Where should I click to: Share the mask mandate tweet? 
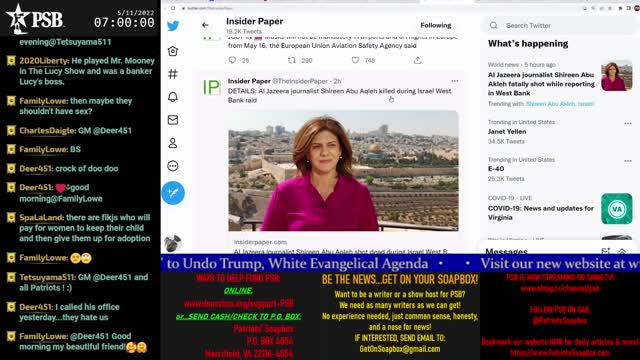click(x=417, y=60)
